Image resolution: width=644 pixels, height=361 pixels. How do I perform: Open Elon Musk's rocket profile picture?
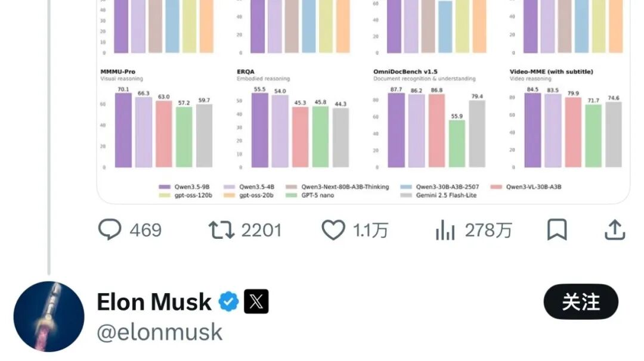click(x=49, y=316)
